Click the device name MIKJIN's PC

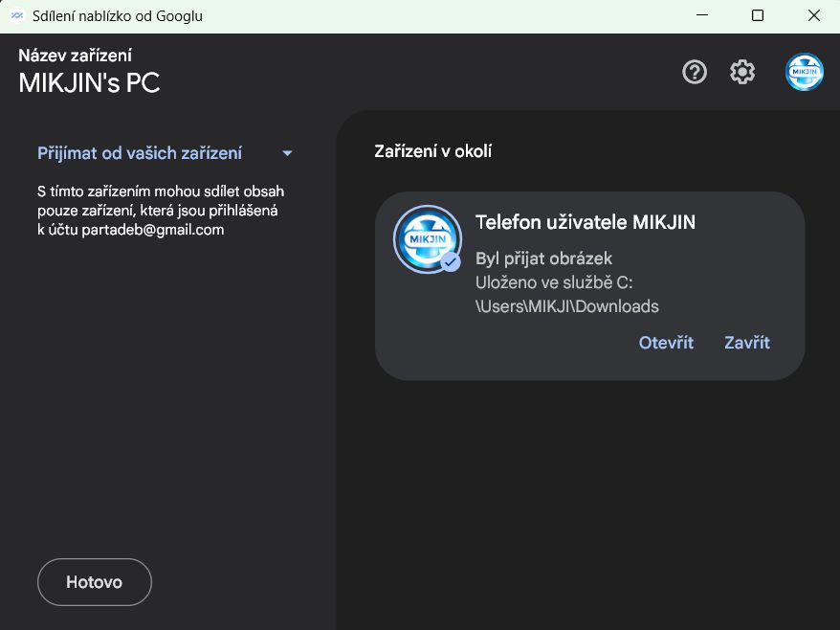tap(89, 82)
